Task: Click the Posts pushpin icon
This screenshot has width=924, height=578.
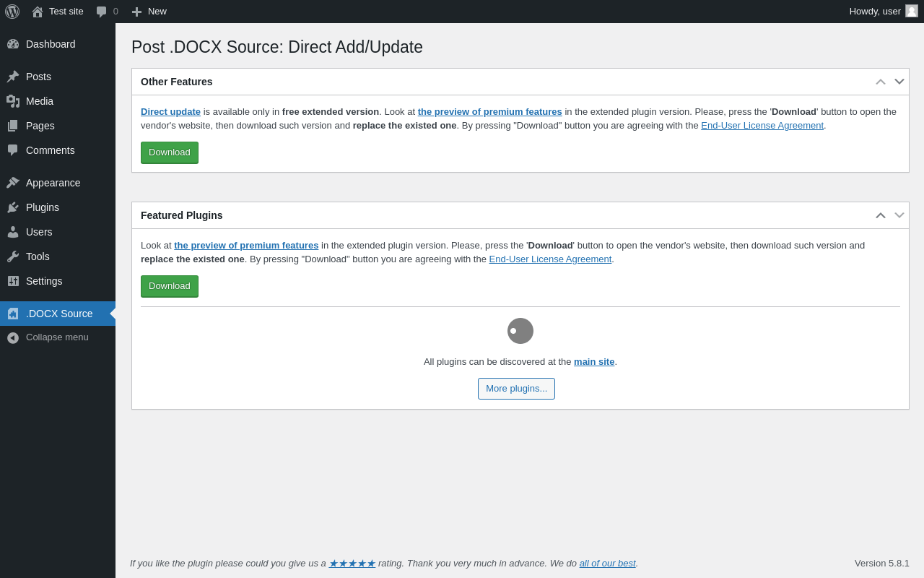Action: pos(13,77)
